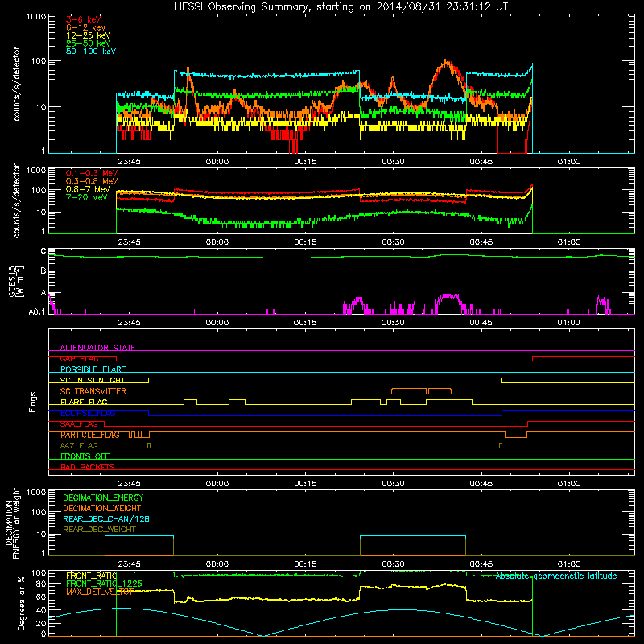Click the Degrees or % axis label

point(22,603)
